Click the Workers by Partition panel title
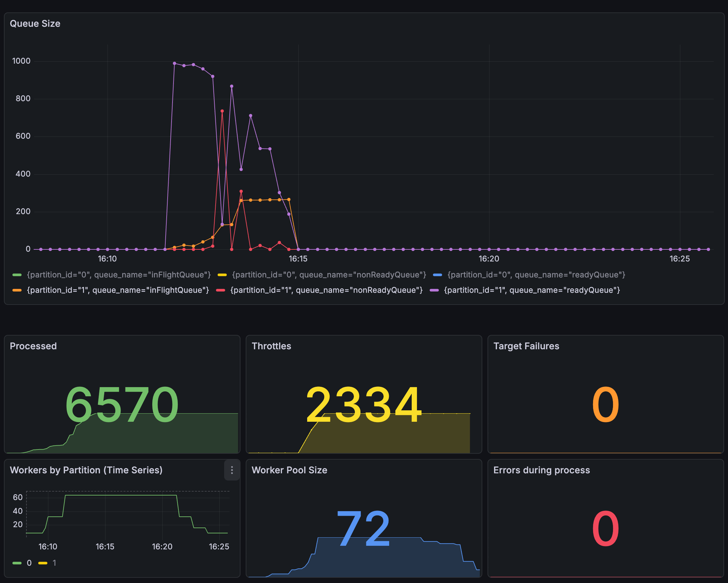 86,470
